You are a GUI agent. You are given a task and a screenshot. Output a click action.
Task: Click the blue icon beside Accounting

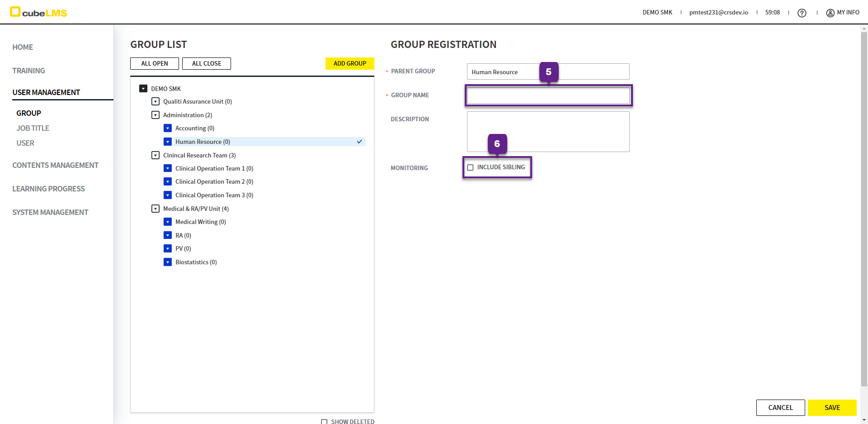168,129
